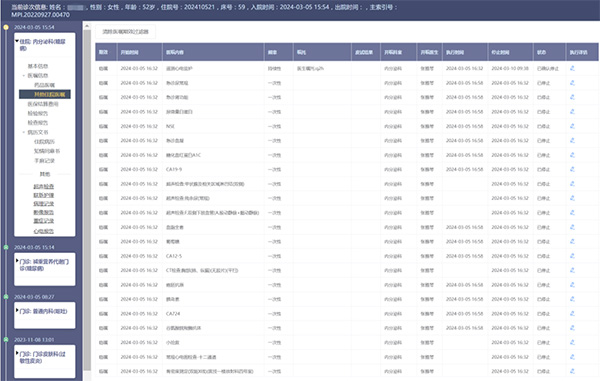This screenshot has width=600, height=381.
Task: Select timeline marker 2023-11-08 13:01
Action: tap(6, 340)
